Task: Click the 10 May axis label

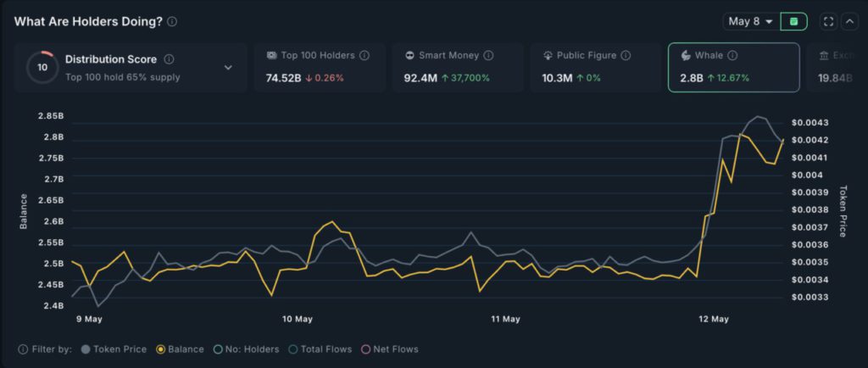Action: pyautogui.click(x=298, y=320)
